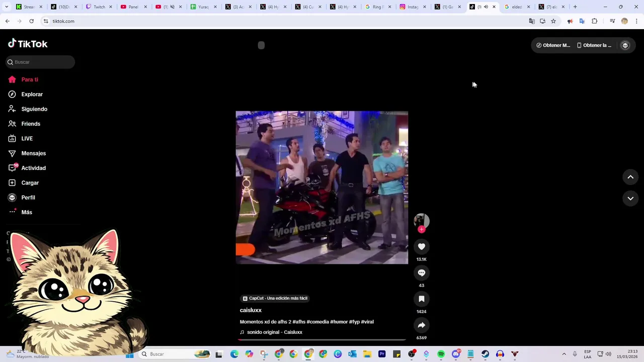Open caisluxx creator avatar
The height and width of the screenshot is (362, 644).
pyautogui.click(x=422, y=221)
